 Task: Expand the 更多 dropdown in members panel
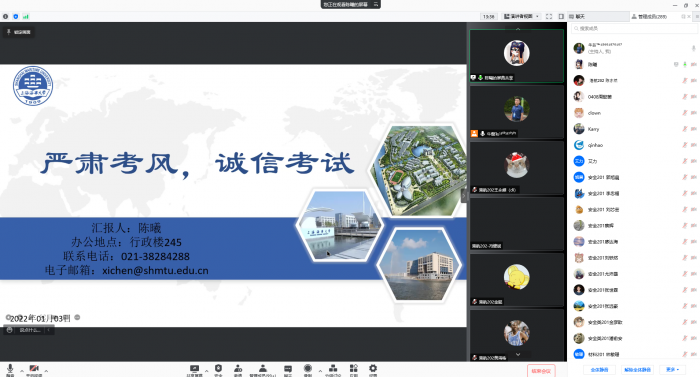pyautogui.click(x=672, y=370)
